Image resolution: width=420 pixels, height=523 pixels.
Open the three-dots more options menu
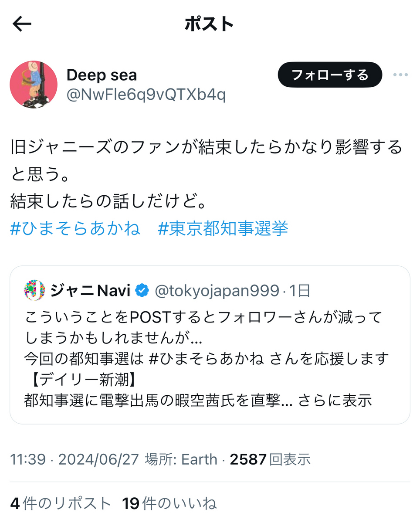click(x=400, y=75)
